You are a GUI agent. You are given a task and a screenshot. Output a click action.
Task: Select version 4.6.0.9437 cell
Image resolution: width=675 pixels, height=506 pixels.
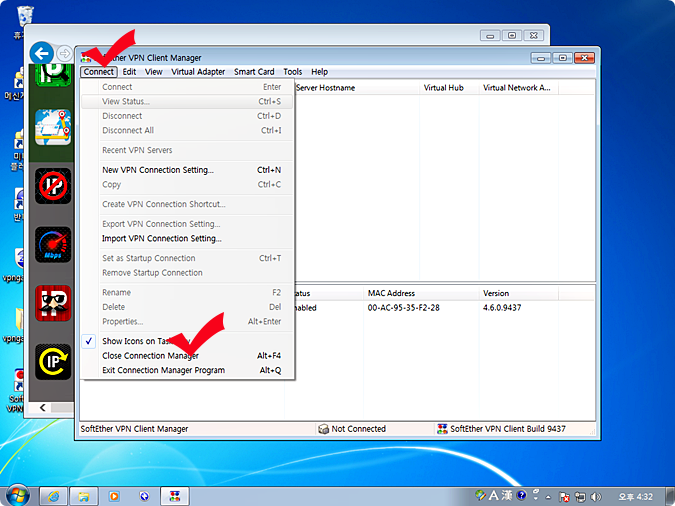pyautogui.click(x=502, y=308)
